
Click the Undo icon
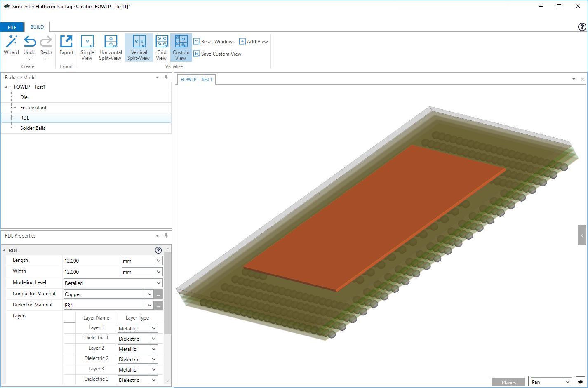pyautogui.click(x=29, y=42)
